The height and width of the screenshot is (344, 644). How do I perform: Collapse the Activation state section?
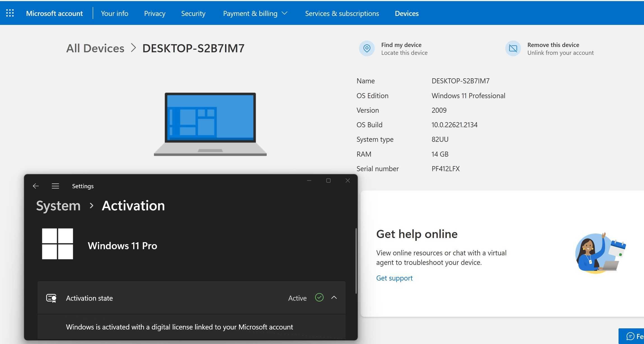[334, 298]
